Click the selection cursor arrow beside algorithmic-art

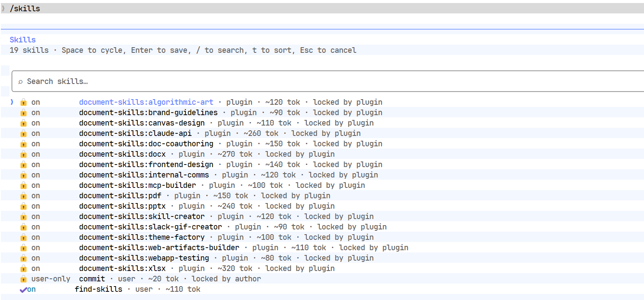[x=12, y=102]
